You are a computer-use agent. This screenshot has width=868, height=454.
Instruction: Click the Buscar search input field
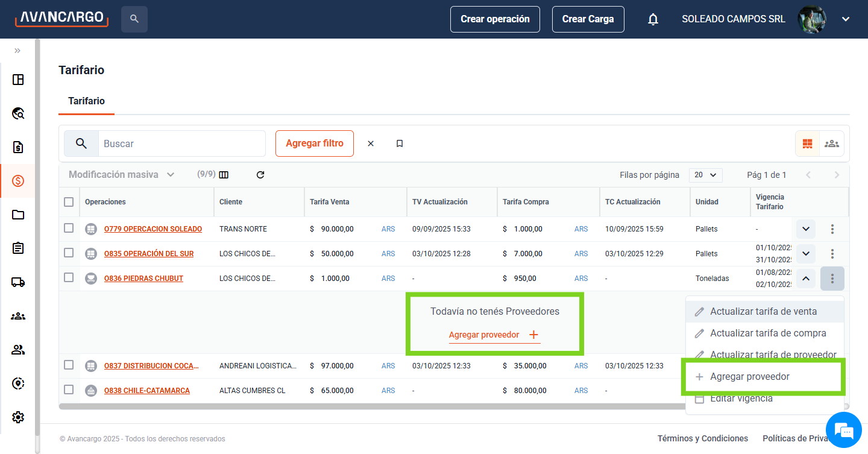coord(181,143)
